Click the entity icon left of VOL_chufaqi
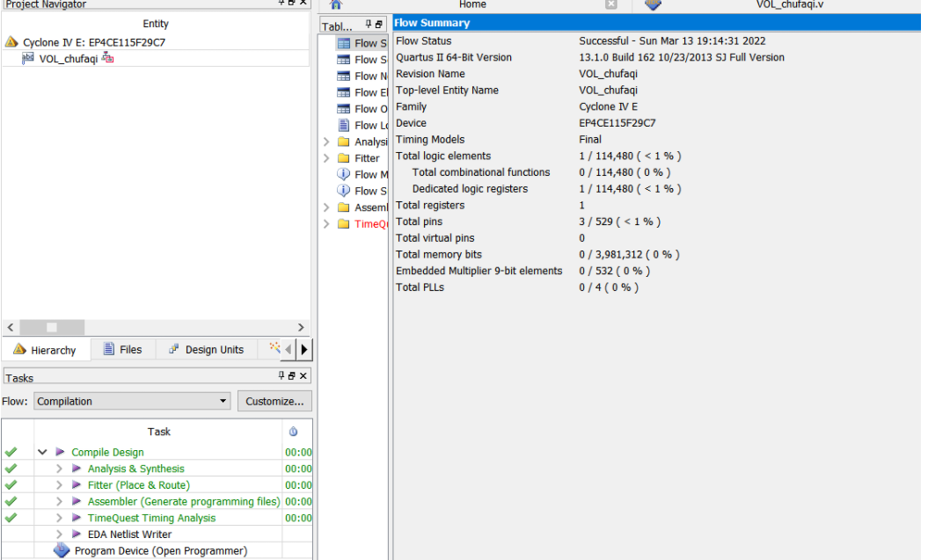 [28, 58]
